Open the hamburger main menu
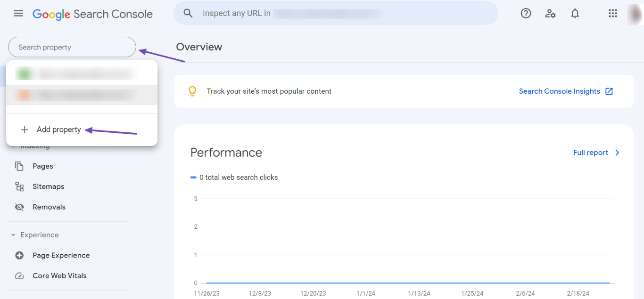This screenshot has width=644, height=299. pyautogui.click(x=18, y=14)
